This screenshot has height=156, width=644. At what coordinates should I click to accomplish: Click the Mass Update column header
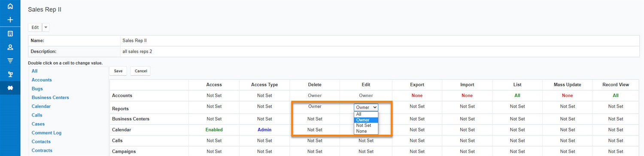pos(567,85)
